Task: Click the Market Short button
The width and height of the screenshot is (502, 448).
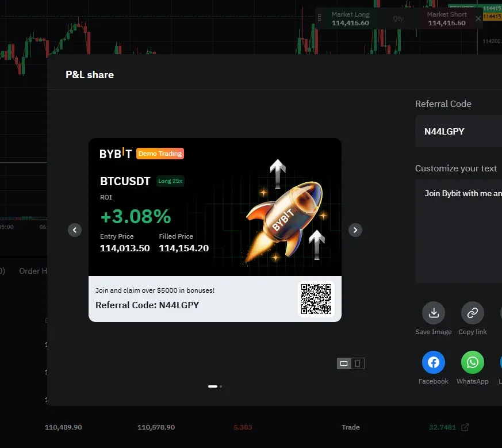Action: [x=447, y=18]
